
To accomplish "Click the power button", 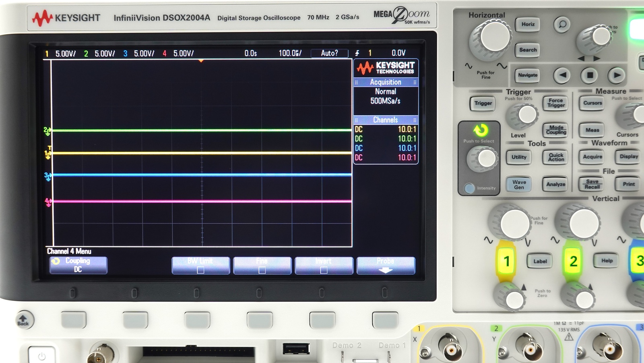I will 41,355.
